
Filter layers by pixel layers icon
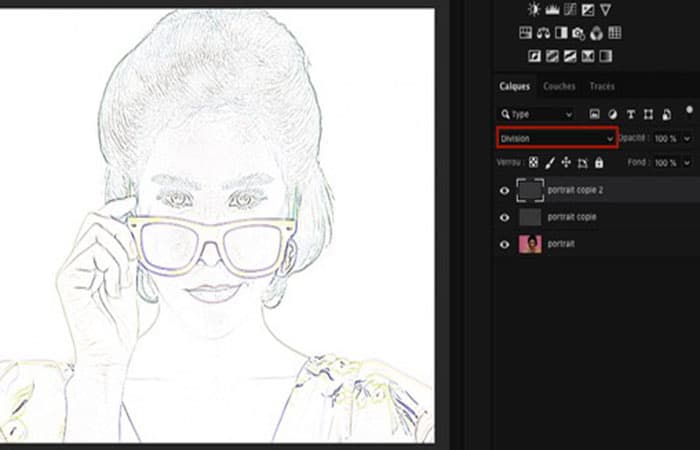(x=595, y=114)
